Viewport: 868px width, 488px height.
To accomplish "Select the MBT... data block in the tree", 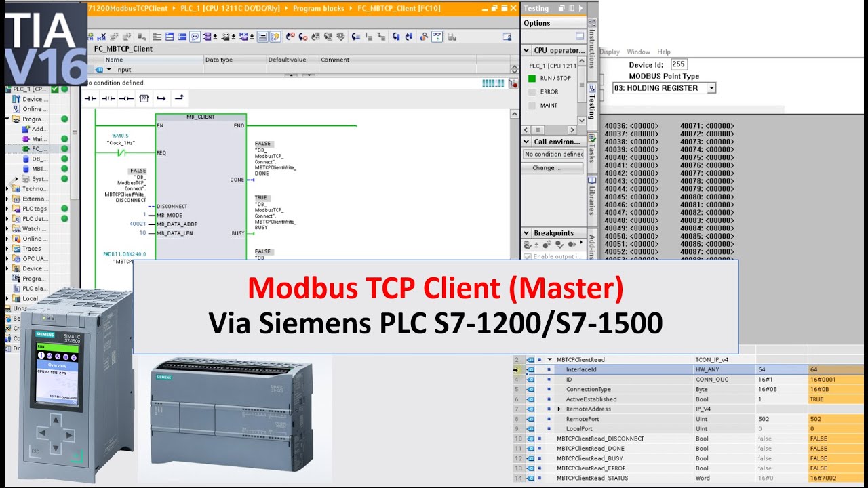I will click(34, 169).
